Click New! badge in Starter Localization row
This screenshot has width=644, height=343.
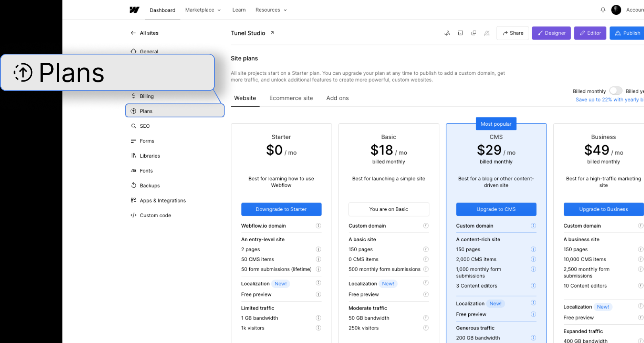click(281, 284)
